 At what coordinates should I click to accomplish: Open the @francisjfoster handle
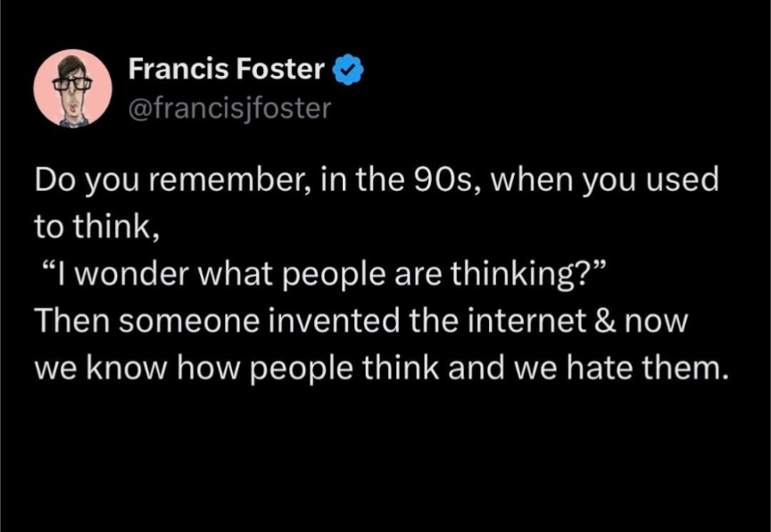tap(229, 108)
